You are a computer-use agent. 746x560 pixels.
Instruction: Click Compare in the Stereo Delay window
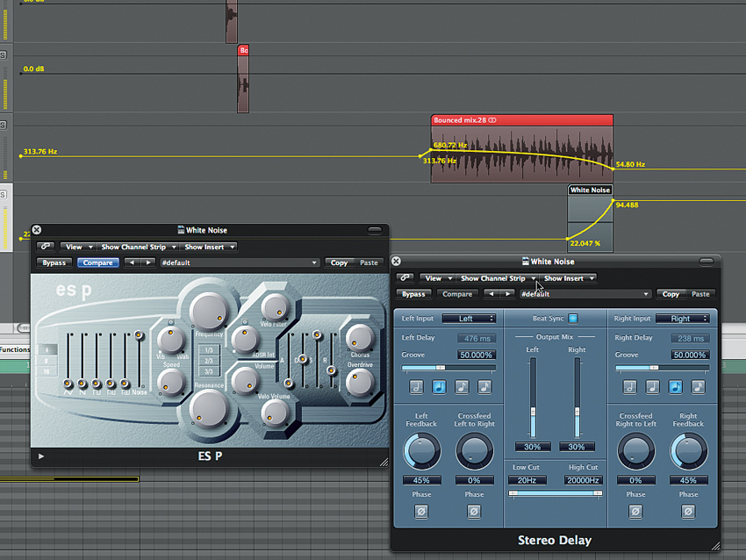pos(457,294)
